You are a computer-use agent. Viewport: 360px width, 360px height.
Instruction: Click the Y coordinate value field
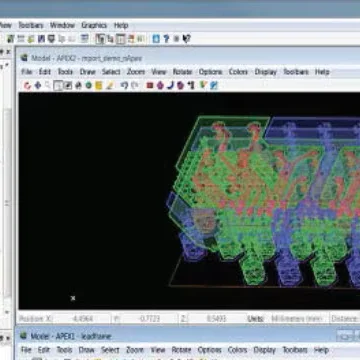(150, 319)
